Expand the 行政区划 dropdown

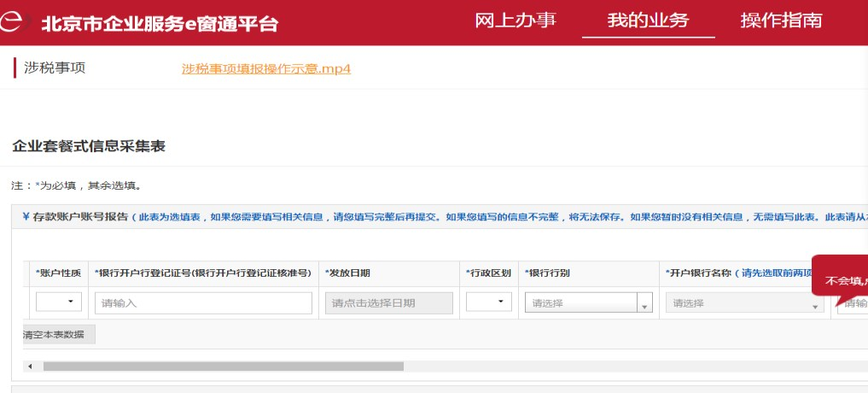(x=489, y=302)
